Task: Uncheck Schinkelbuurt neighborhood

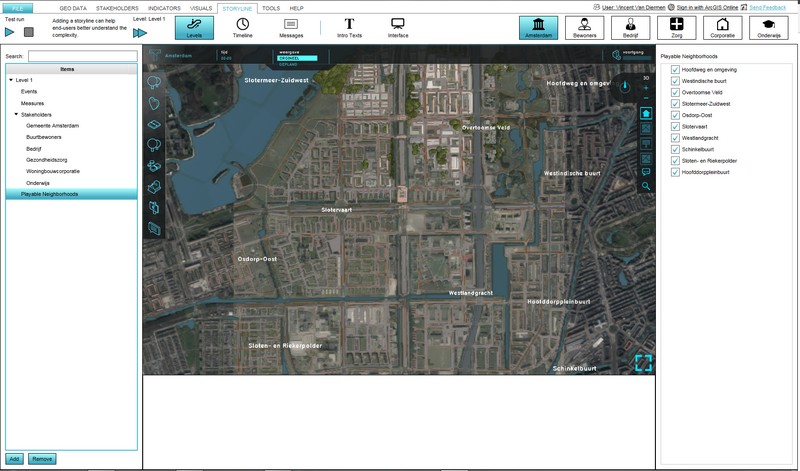Action: (675, 149)
